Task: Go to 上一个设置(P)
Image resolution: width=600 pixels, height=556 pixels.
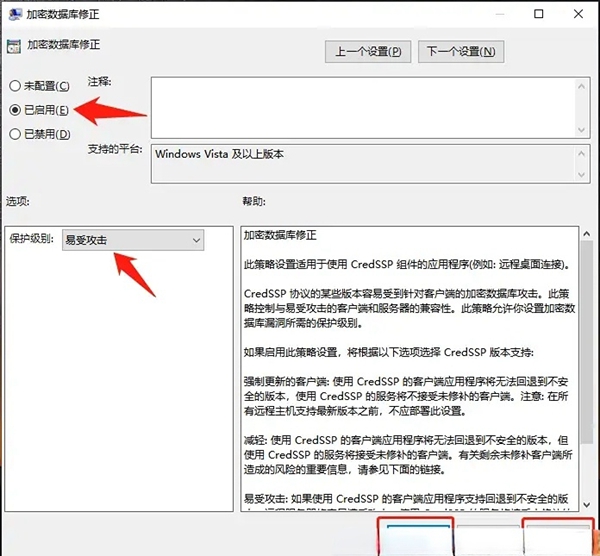Action: [368, 52]
